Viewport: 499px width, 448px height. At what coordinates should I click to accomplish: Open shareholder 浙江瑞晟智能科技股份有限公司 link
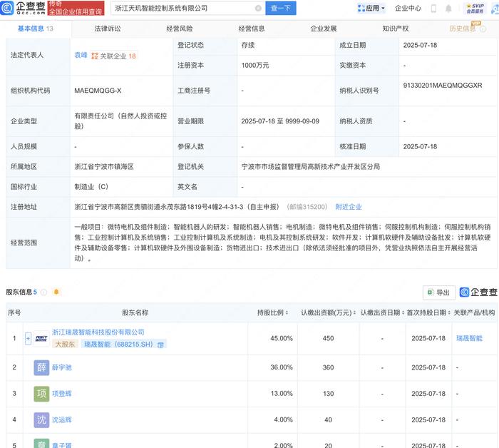(98, 332)
